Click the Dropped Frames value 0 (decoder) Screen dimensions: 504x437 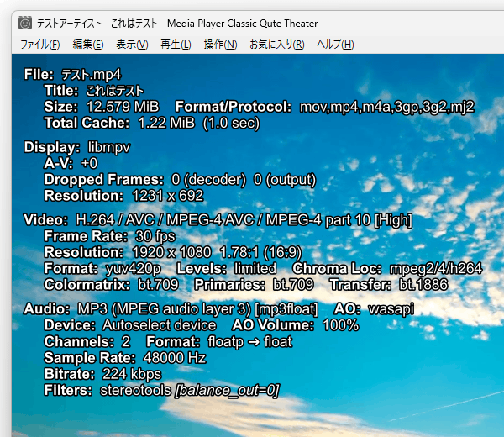209,180
